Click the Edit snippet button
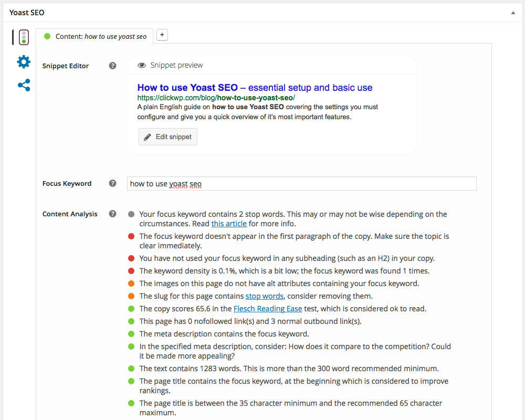The height and width of the screenshot is (420, 525). [168, 137]
